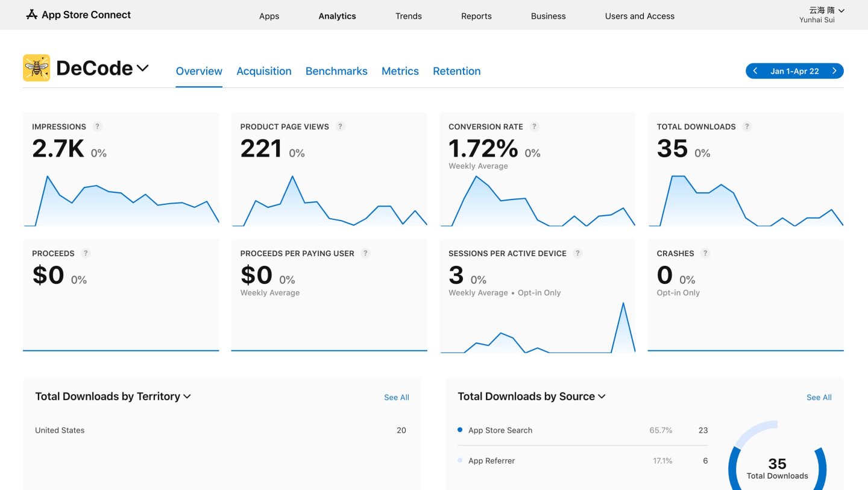The width and height of the screenshot is (868, 490).
Task: Click the DeCode bee app icon
Action: [x=36, y=68]
